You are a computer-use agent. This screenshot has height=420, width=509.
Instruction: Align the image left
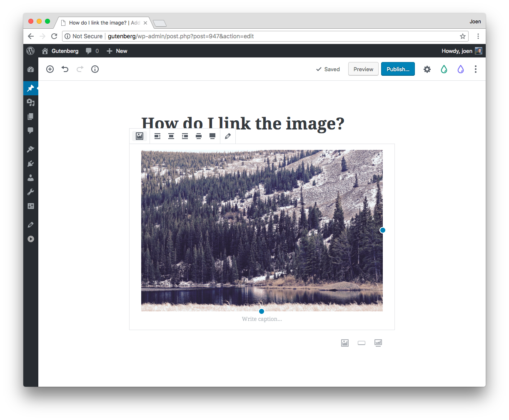[x=157, y=136]
